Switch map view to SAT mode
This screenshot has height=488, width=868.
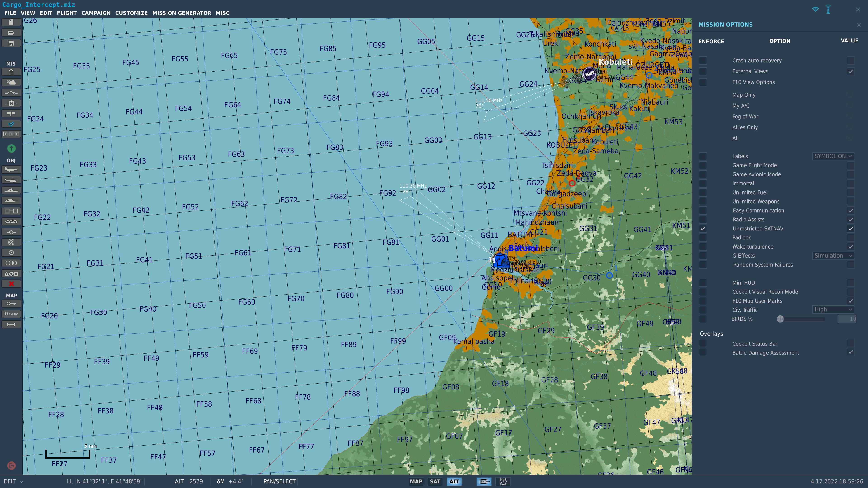(435, 482)
